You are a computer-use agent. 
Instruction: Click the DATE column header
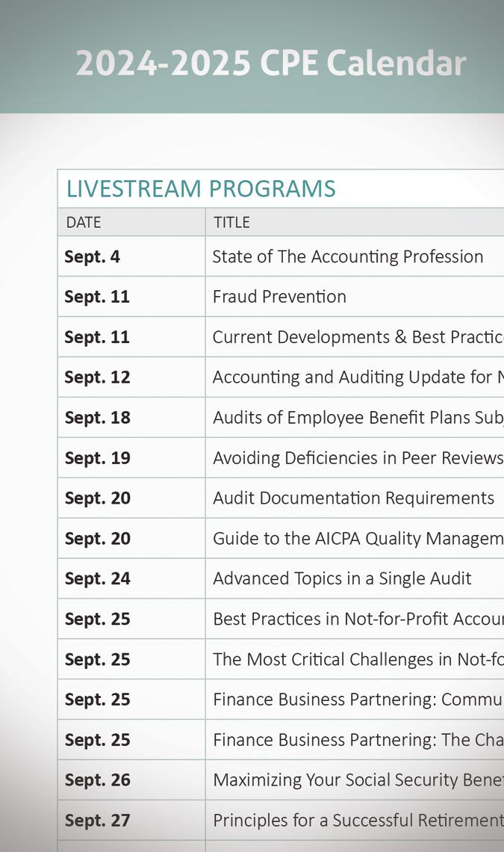83,222
